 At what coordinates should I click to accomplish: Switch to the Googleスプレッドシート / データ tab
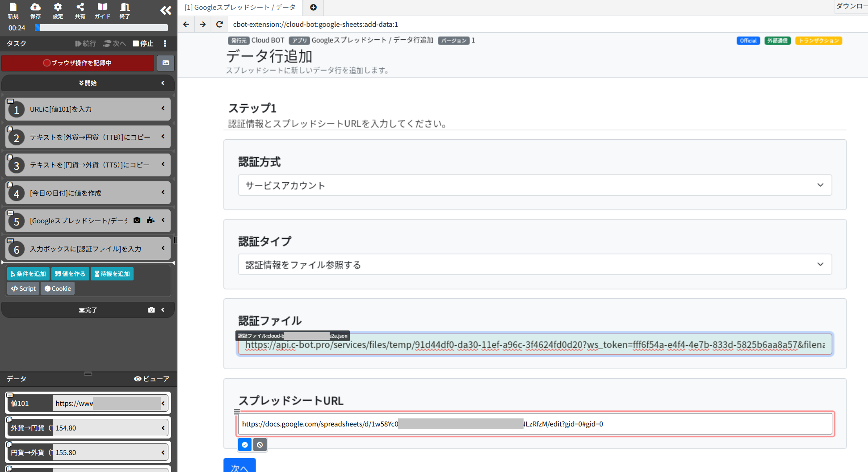click(x=240, y=8)
